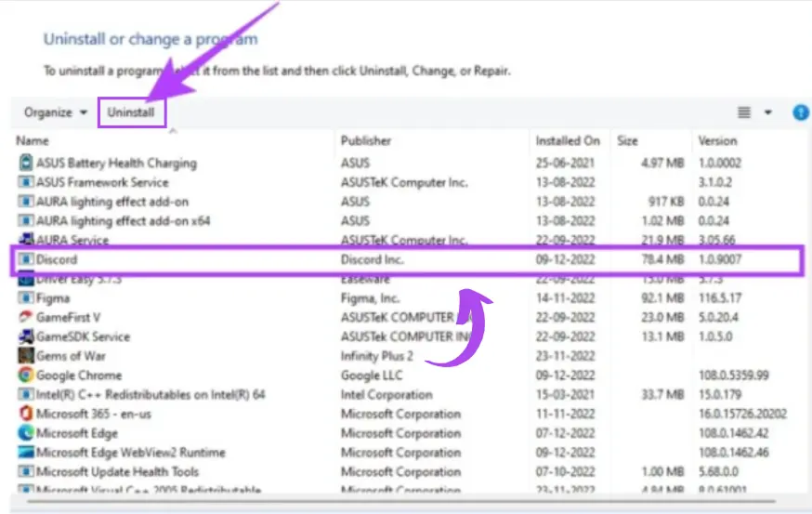This screenshot has width=812, height=514.
Task: Select the Microsoft Edge icon
Action: (x=25, y=432)
